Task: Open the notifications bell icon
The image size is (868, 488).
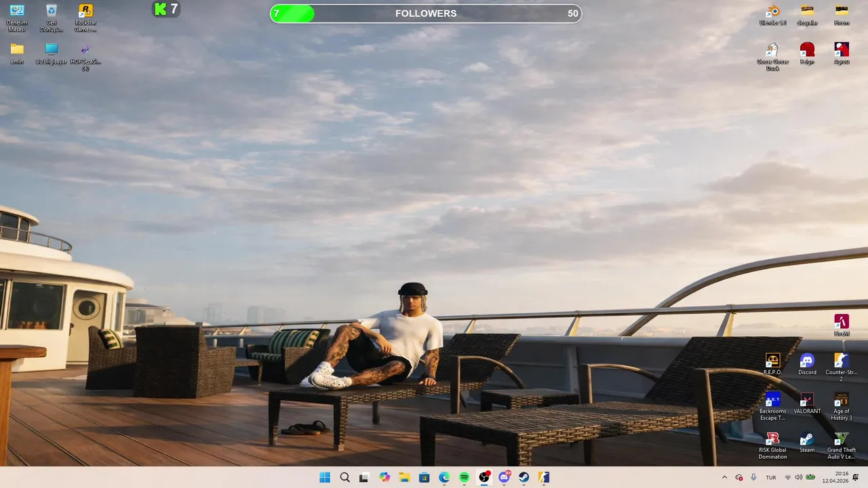Action: (x=856, y=477)
